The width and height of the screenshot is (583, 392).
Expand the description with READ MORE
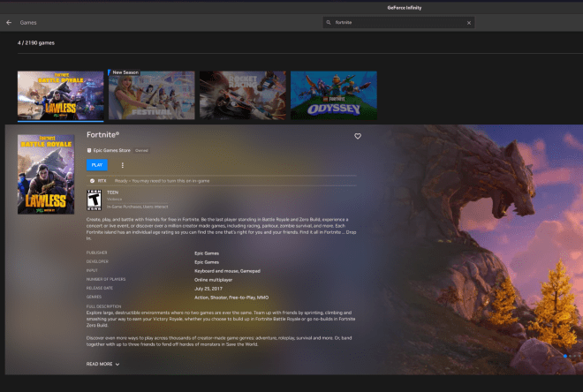tap(103, 364)
